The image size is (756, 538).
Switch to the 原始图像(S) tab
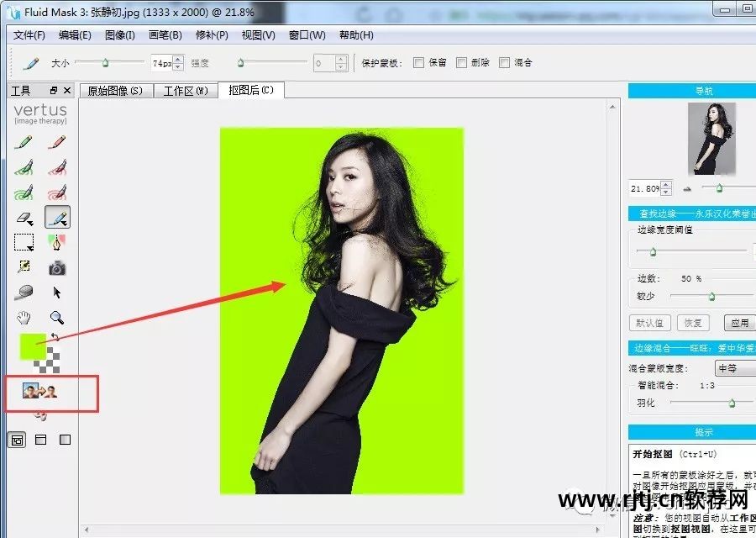[x=116, y=91]
